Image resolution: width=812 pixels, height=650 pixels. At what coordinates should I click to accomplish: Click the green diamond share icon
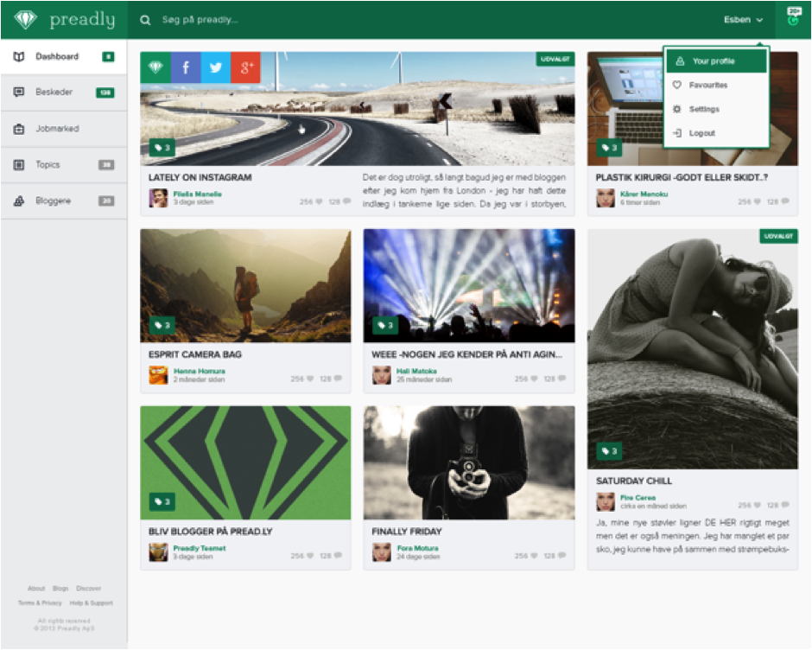point(155,67)
